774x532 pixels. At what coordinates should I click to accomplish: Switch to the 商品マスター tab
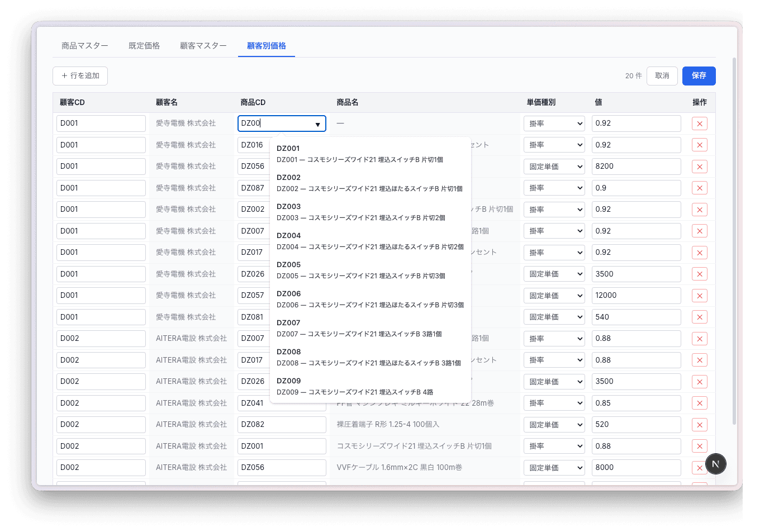click(85, 46)
